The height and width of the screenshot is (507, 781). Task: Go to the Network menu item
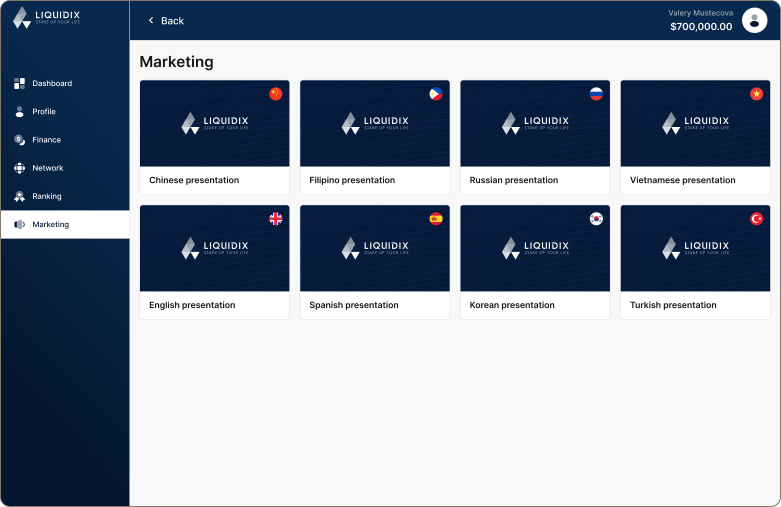coord(47,168)
